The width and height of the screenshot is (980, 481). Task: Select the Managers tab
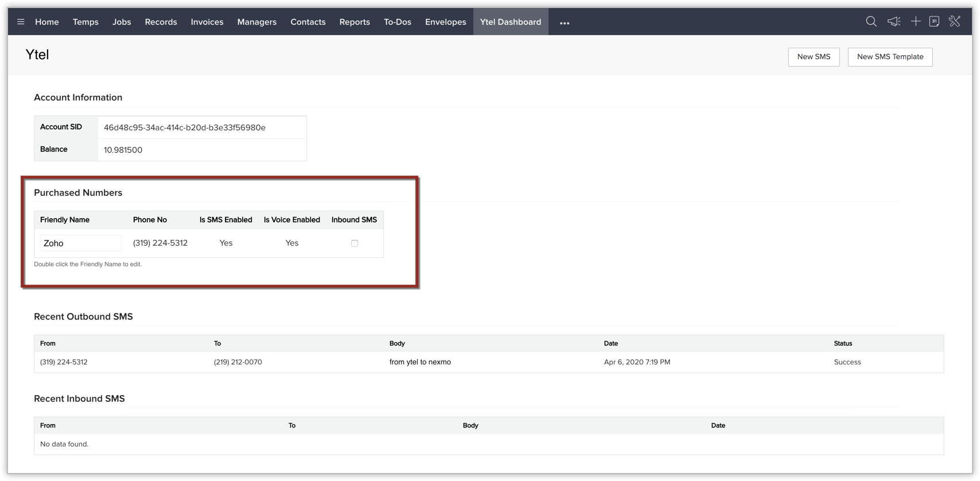(256, 22)
